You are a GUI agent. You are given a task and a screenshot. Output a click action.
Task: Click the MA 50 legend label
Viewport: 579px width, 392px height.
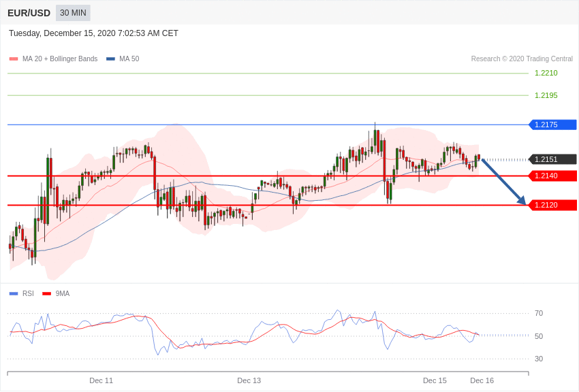129,59
